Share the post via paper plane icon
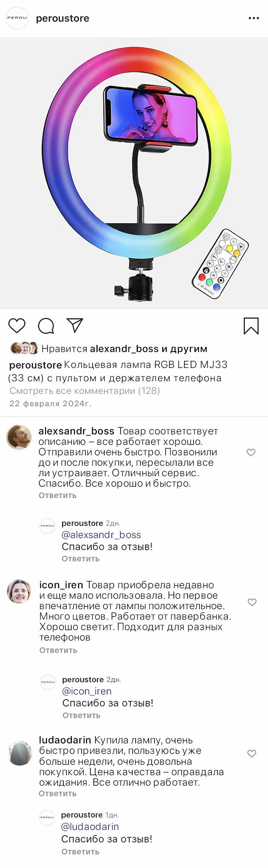This screenshot has width=268, height=868. [x=75, y=326]
